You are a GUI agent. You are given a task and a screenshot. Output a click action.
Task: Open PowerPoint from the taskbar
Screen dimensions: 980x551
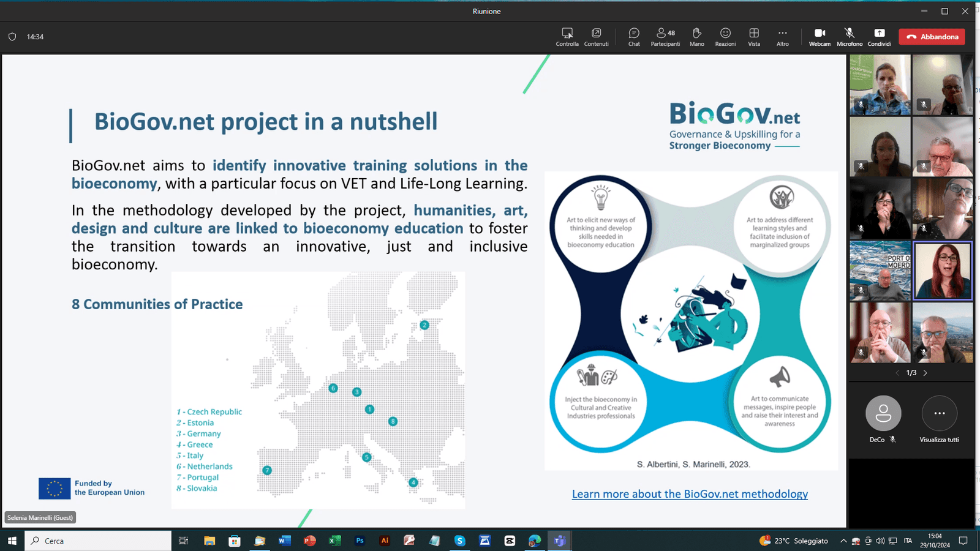point(309,541)
